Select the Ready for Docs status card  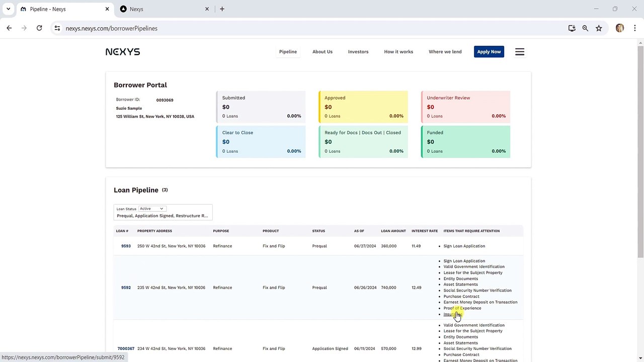[x=363, y=142]
